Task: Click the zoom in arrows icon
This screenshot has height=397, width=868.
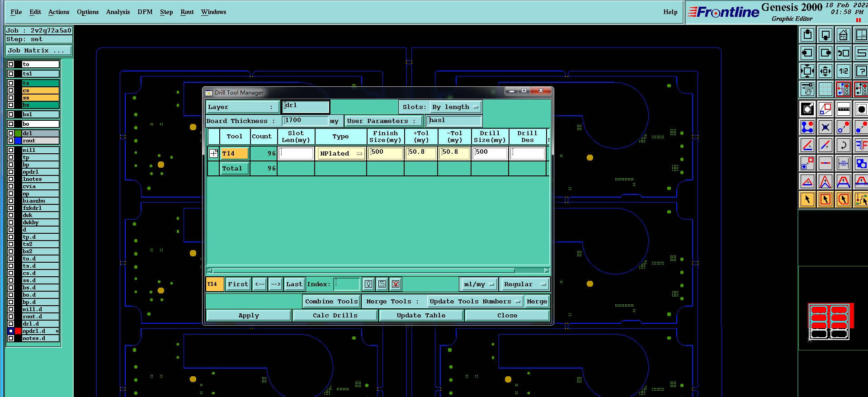Action: coord(826,71)
